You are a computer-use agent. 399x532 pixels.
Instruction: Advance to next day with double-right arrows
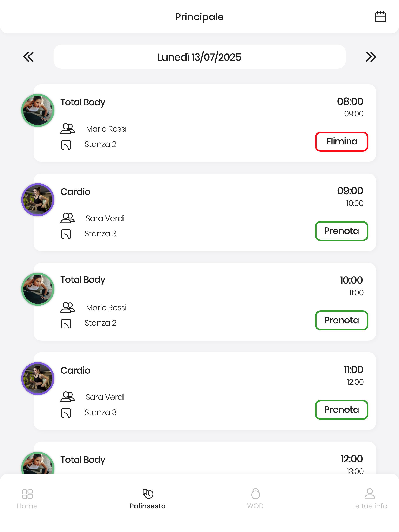click(371, 57)
